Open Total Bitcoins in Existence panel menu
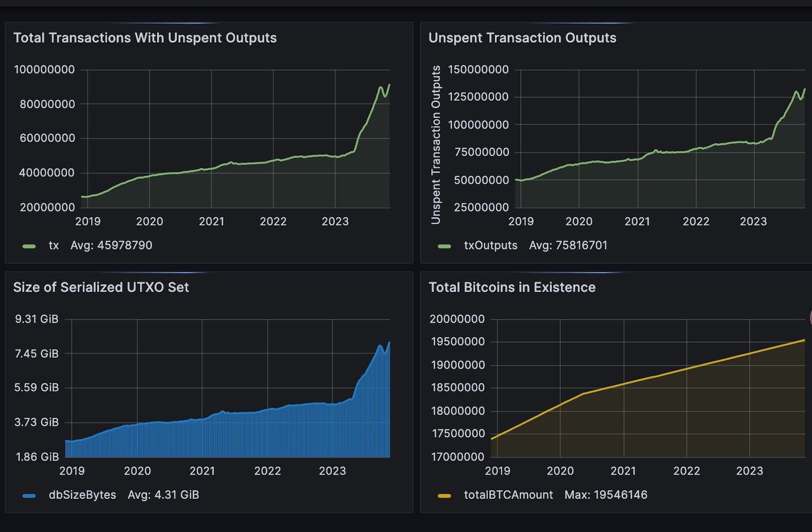The image size is (812, 532). pos(512,287)
